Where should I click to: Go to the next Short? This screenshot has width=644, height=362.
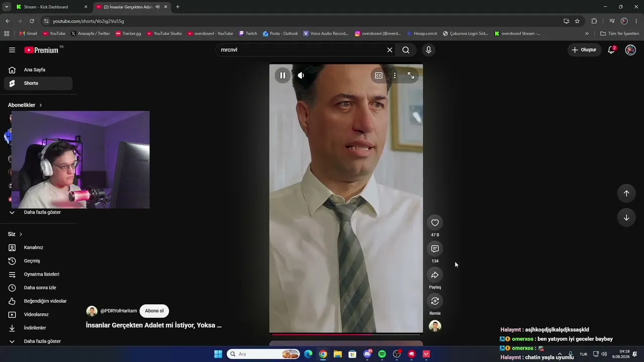pos(626,218)
